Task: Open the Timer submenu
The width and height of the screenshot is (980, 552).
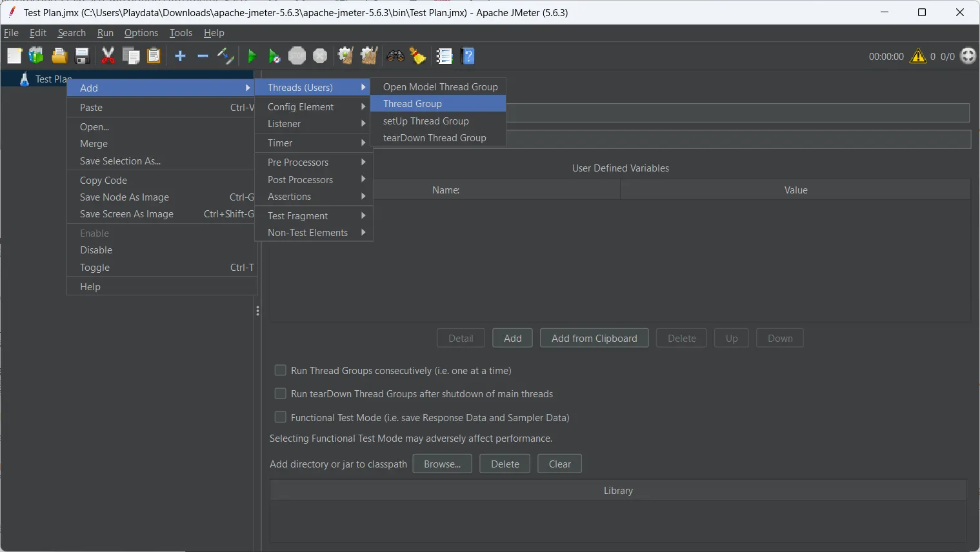Action: [x=313, y=143]
